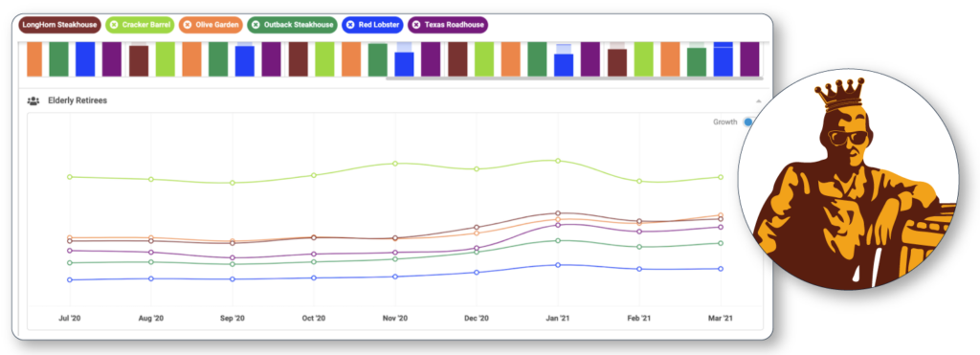The image size is (980, 355).
Task: Click the Red Lobster Mar '21 data point
Action: 721,269
